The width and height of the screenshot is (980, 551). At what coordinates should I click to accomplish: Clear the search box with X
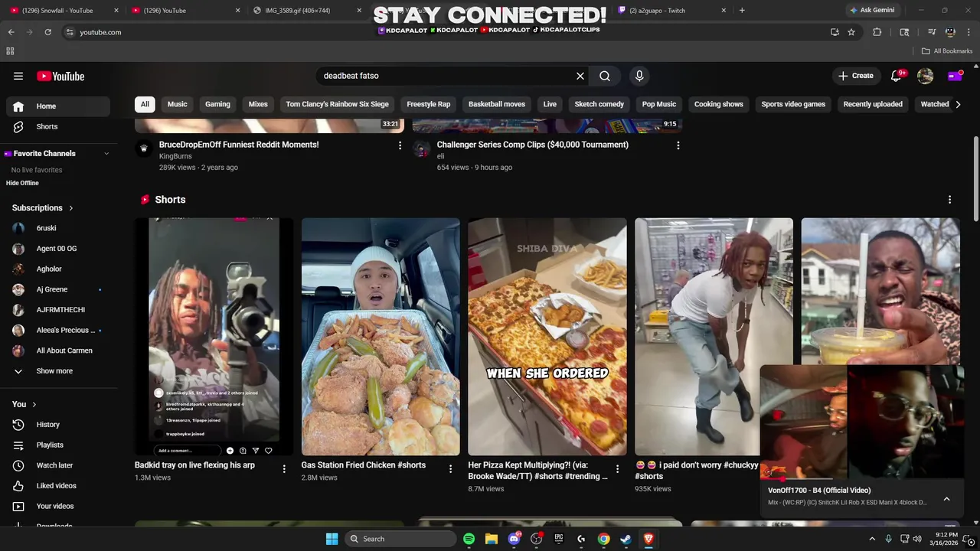(580, 76)
